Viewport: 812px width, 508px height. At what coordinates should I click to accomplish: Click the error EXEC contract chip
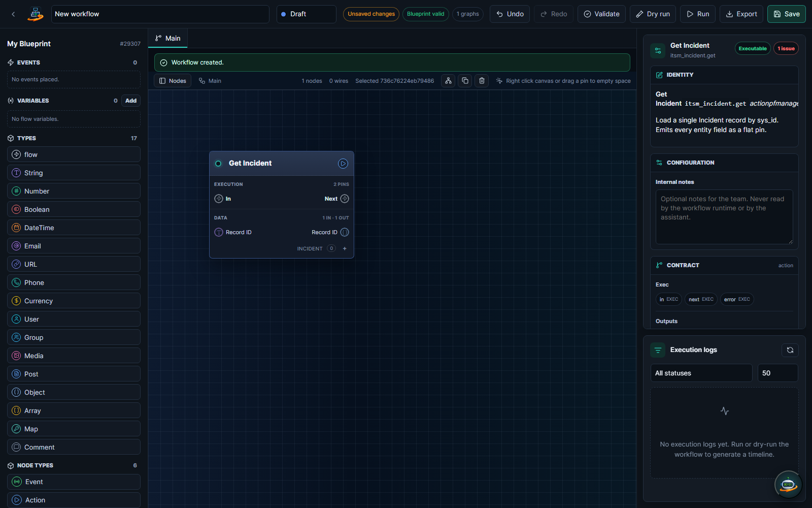(737, 299)
